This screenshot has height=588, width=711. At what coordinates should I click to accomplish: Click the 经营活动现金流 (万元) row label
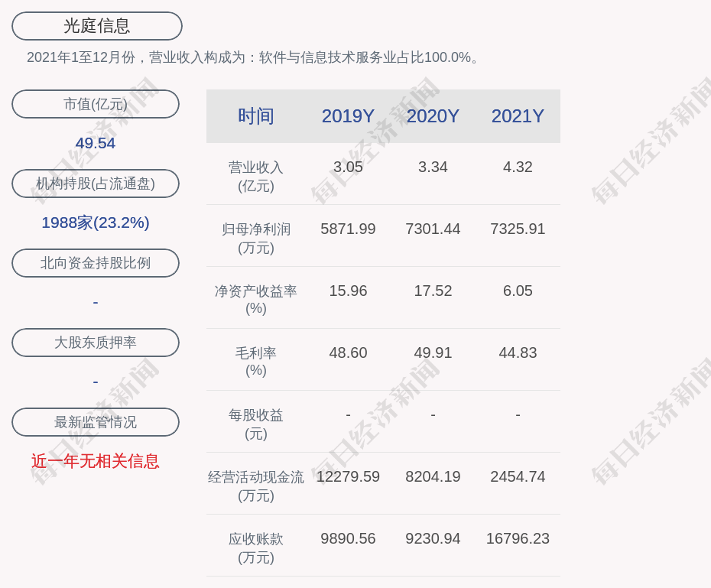256,486
